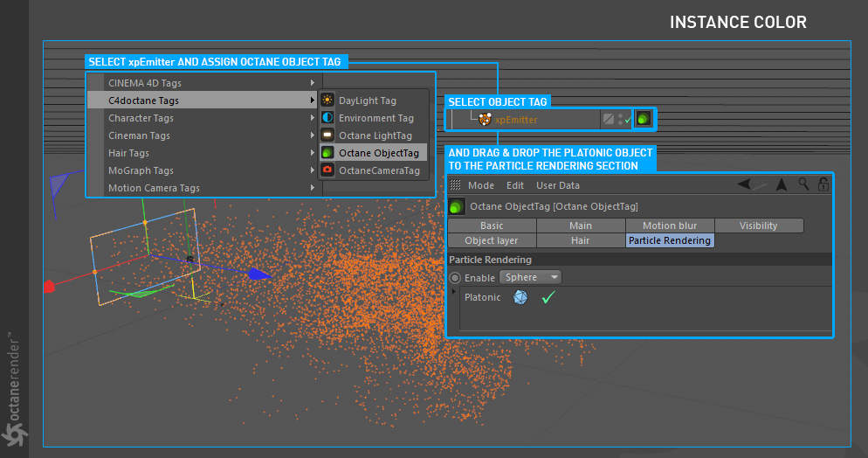
Task: Expand the Motion Camera Tags submenu arrow
Action: point(313,188)
